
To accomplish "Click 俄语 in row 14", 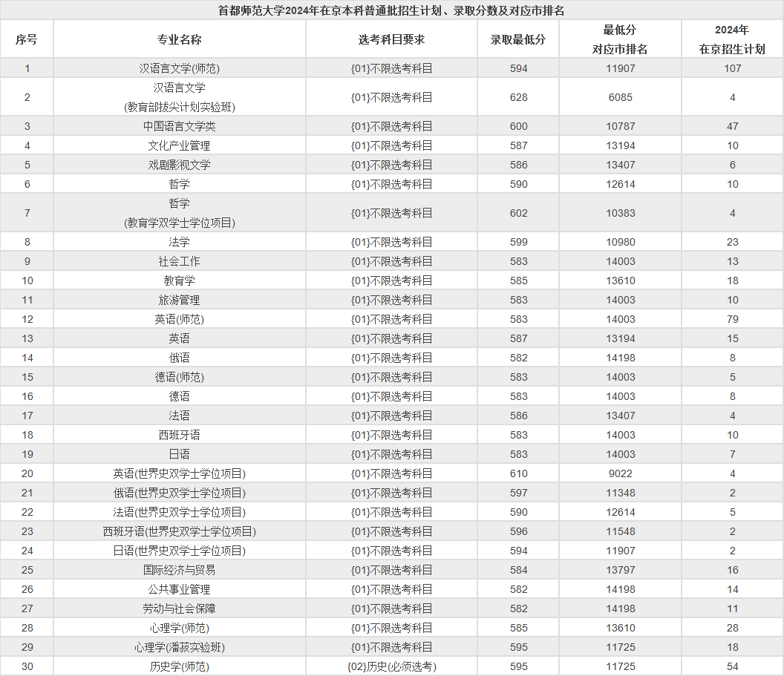I will 180,358.
